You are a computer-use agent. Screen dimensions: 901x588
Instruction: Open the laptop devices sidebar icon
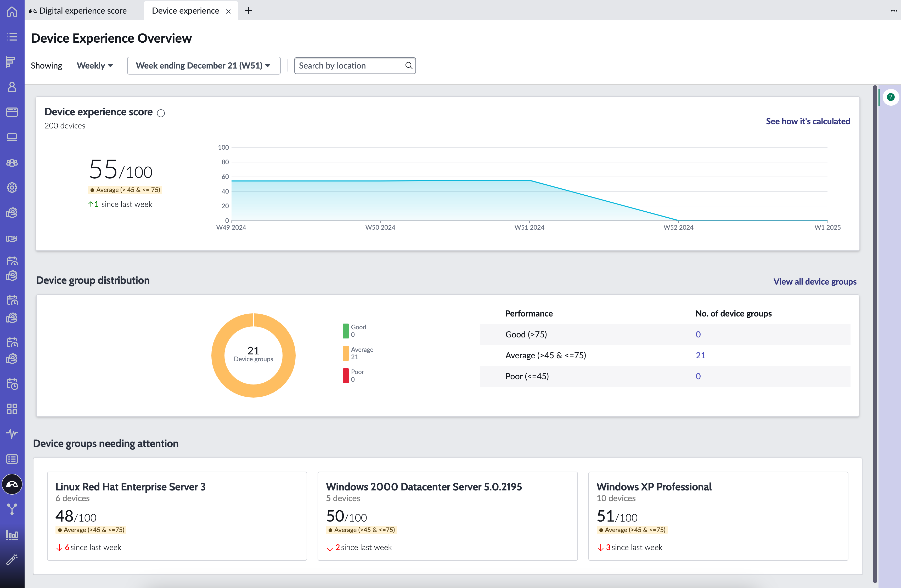tap(12, 137)
